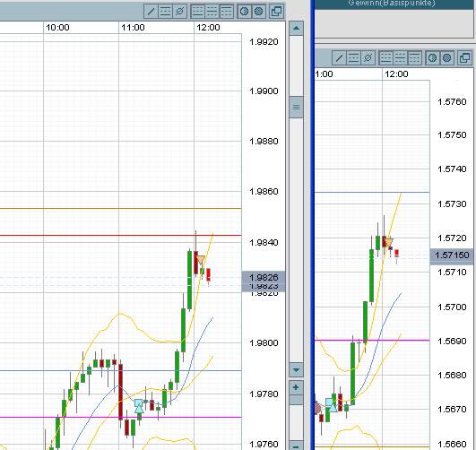476x450 pixels.
Task: Click the scroll down arrow beside the left chart
Action: pos(297,369)
